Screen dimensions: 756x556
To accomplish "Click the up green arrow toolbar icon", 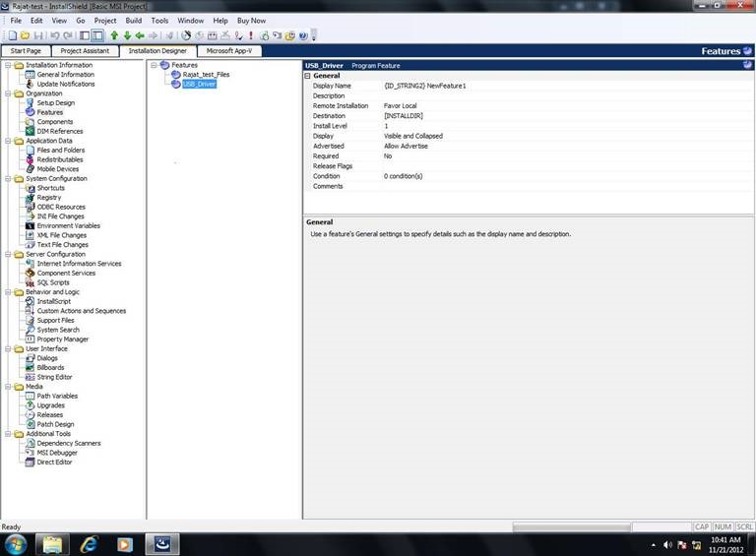I will pos(114,35).
